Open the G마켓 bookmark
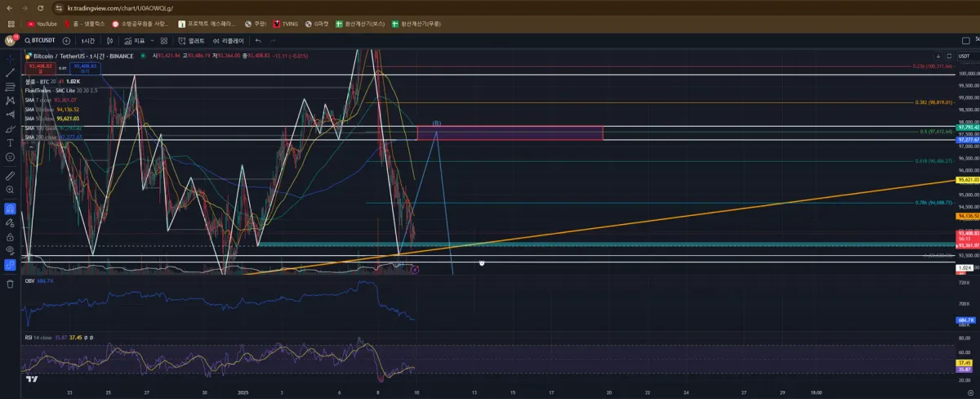 point(316,24)
